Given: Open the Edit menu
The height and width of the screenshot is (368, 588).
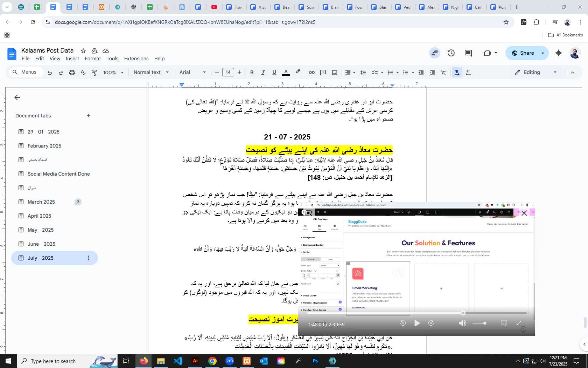Looking at the screenshot, I should tap(40, 59).
